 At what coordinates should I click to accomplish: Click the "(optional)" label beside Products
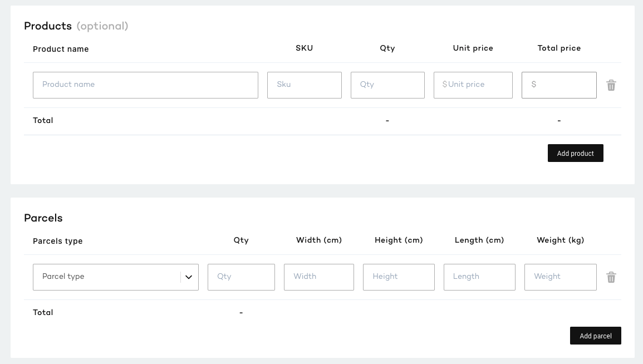pos(102,26)
